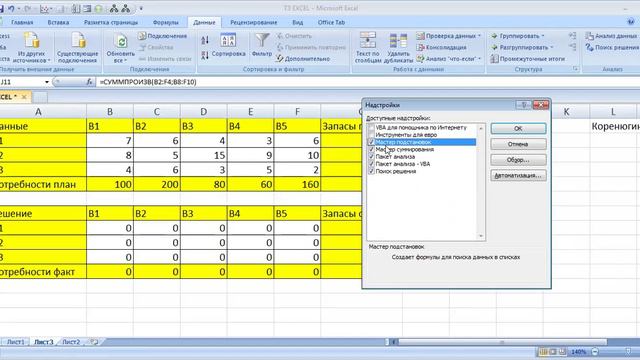Click the first tree-diagram icon in quick access toolbar
Image resolution: width=640 pixels, height=360 pixels.
pos(114,8)
